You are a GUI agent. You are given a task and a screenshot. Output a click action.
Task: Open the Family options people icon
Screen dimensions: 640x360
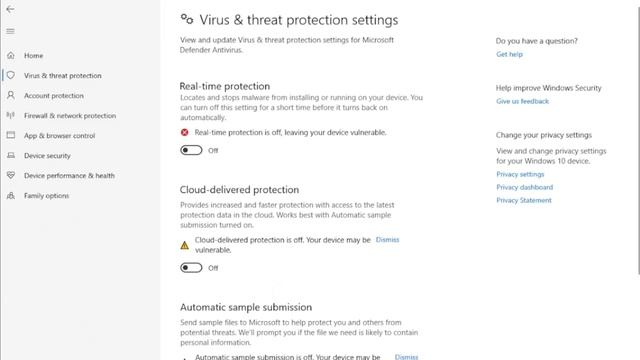[x=11, y=196]
